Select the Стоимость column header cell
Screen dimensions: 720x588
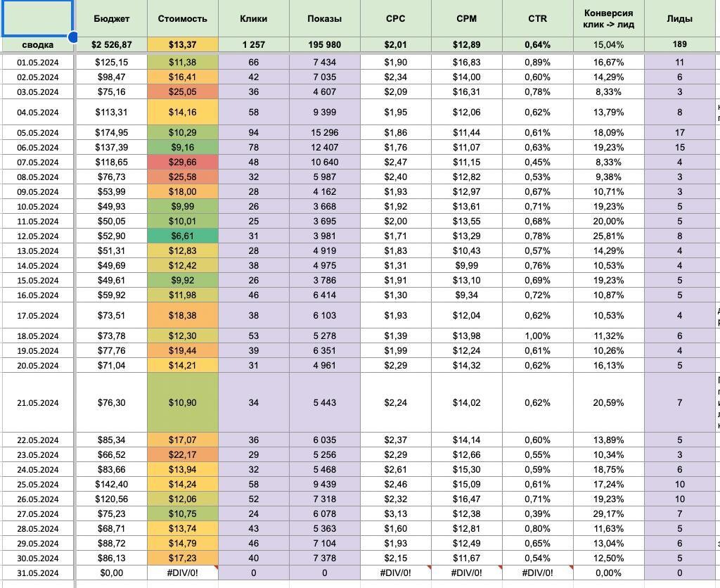tap(182, 19)
